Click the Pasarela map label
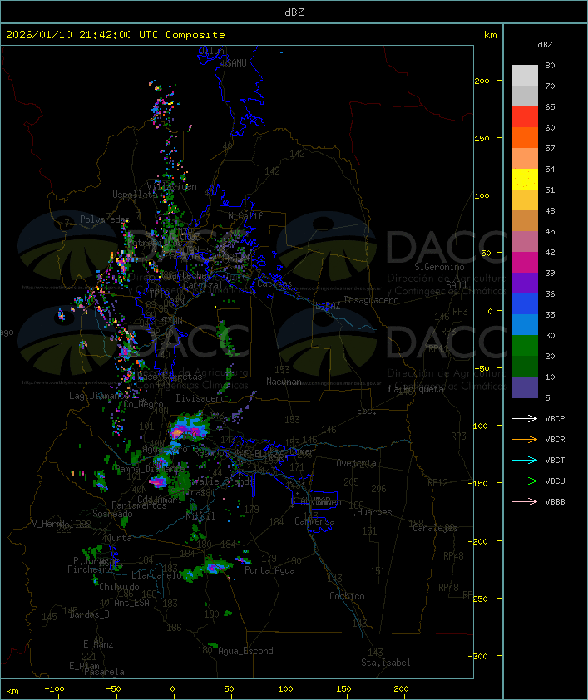This screenshot has width=588, height=700. pos(104,672)
